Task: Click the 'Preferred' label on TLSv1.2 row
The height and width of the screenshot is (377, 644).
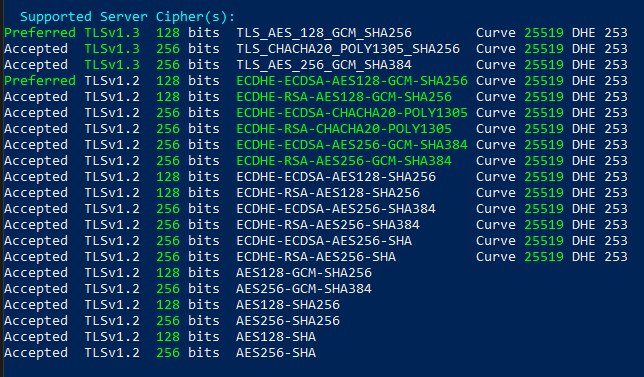Action: click(x=40, y=80)
